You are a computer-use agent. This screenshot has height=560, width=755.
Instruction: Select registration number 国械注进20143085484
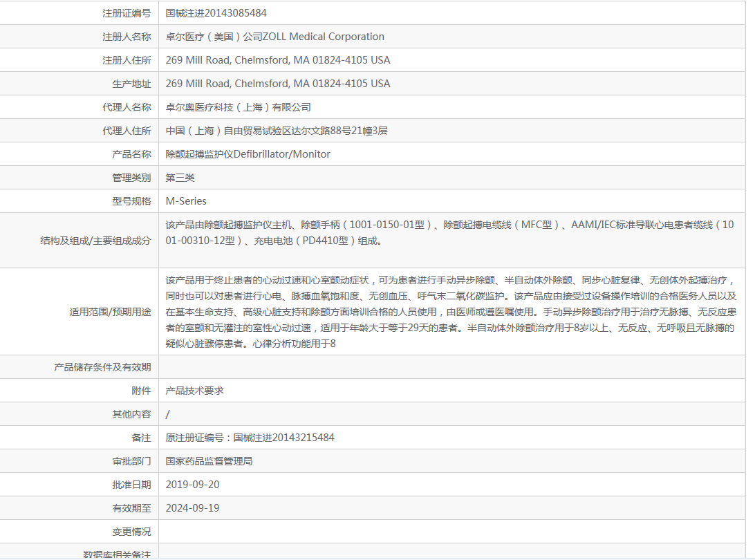216,14
